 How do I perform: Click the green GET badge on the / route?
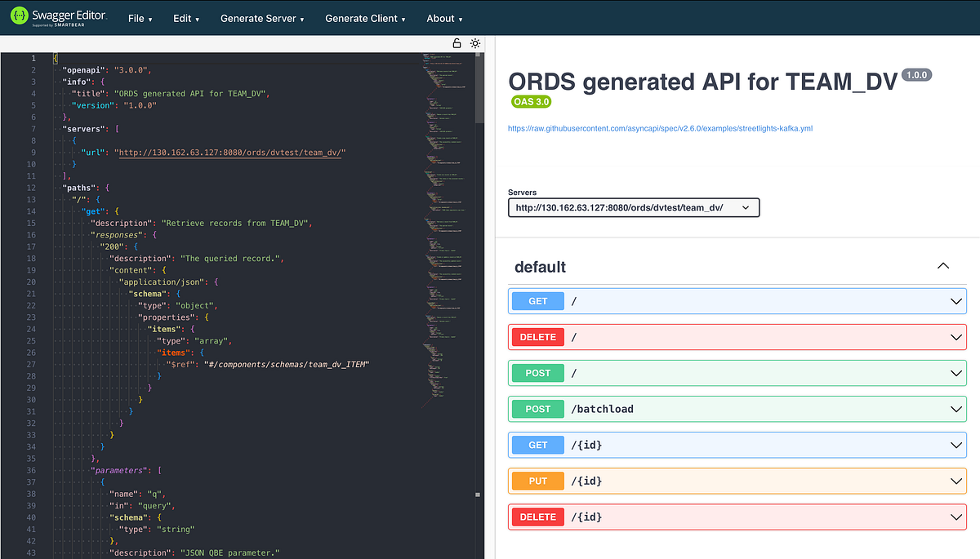(x=537, y=300)
